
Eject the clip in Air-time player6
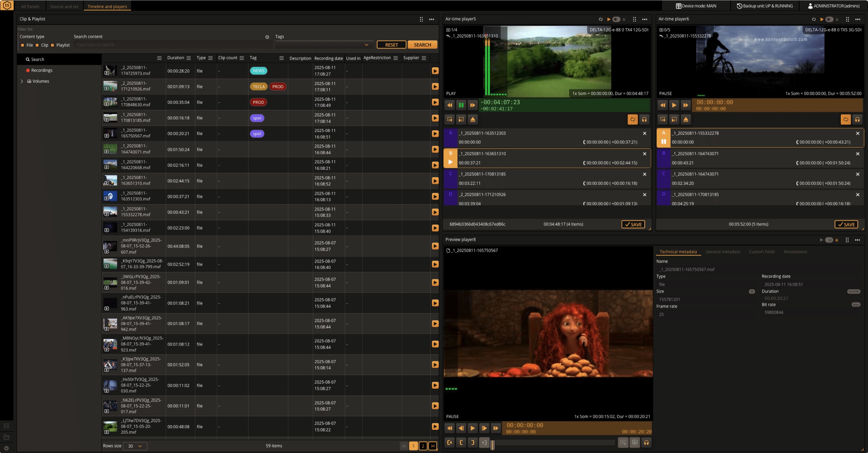pyautogui.click(x=686, y=119)
